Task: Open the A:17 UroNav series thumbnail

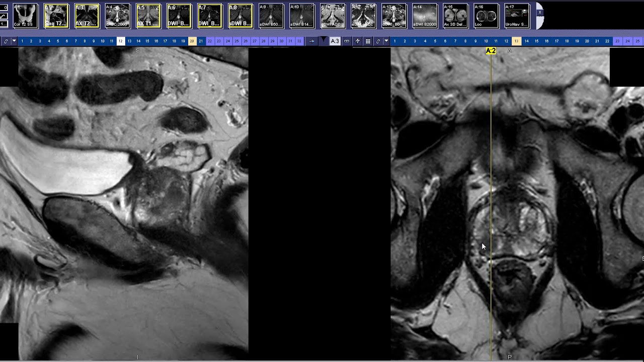Action: tap(516, 16)
